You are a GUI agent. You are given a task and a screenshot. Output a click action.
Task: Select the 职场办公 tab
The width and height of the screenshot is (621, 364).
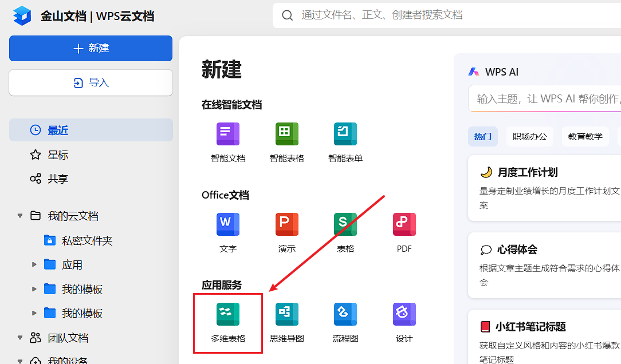pyautogui.click(x=530, y=136)
